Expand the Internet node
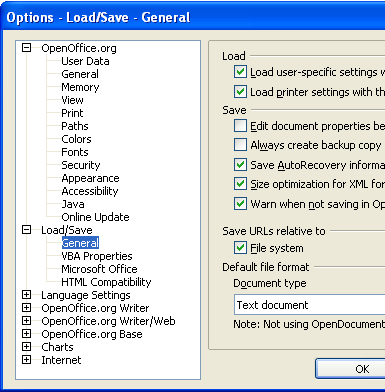Viewport: 385px width, 392px height. pyautogui.click(x=26, y=360)
